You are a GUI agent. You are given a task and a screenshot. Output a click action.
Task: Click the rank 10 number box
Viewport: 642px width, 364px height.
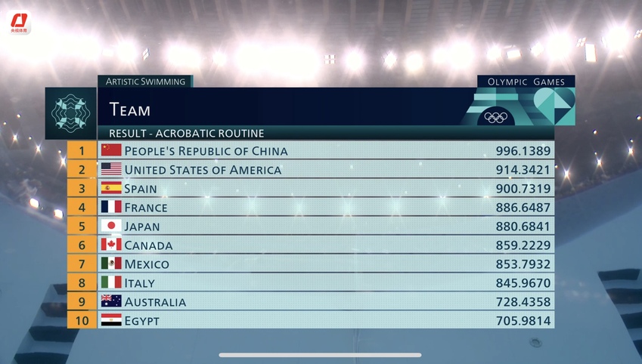(82, 320)
